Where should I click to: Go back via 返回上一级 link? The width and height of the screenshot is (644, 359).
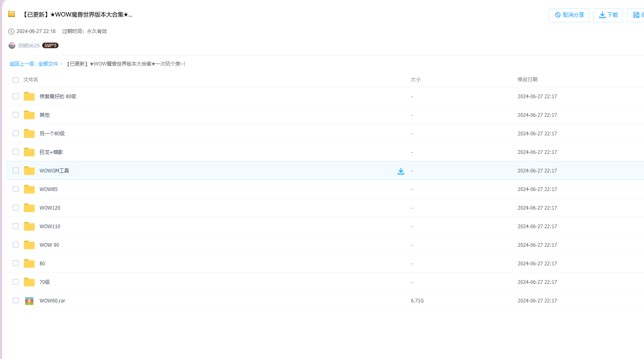pyautogui.click(x=22, y=64)
